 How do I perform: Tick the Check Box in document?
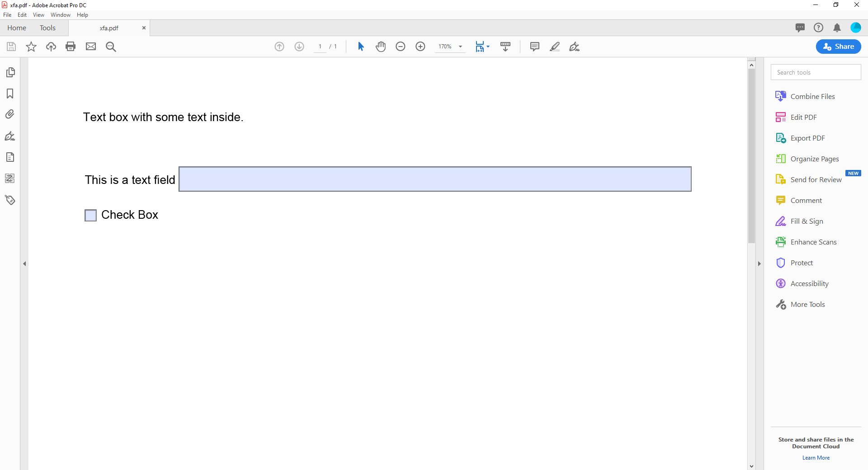click(90, 215)
